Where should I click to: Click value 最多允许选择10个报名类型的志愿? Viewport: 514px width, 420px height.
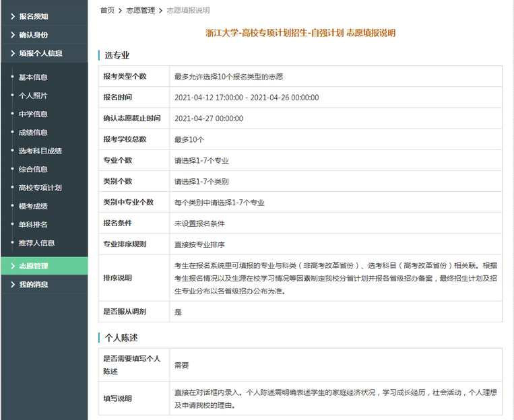(x=229, y=77)
